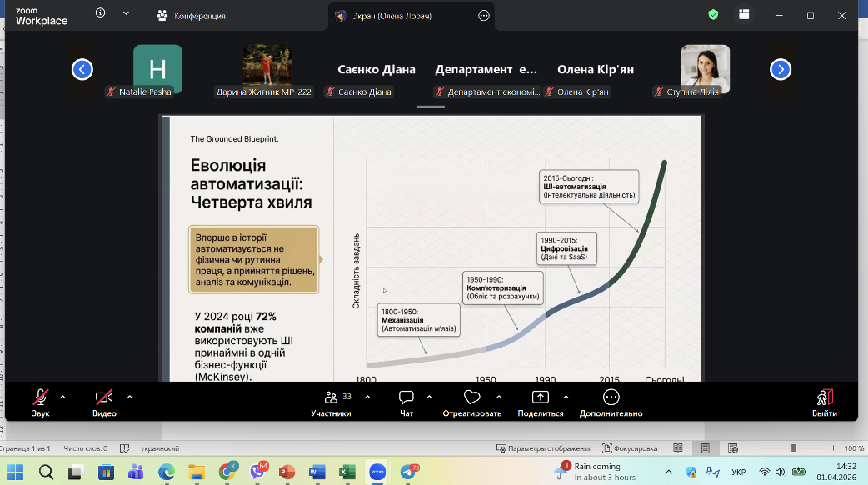Click the Отреагировать reactions heart icon
Screen dimensions: 868x485
472,398
